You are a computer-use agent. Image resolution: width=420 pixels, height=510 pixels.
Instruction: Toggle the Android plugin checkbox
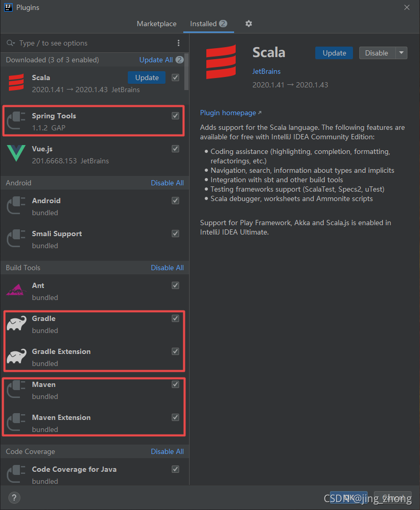pos(175,201)
